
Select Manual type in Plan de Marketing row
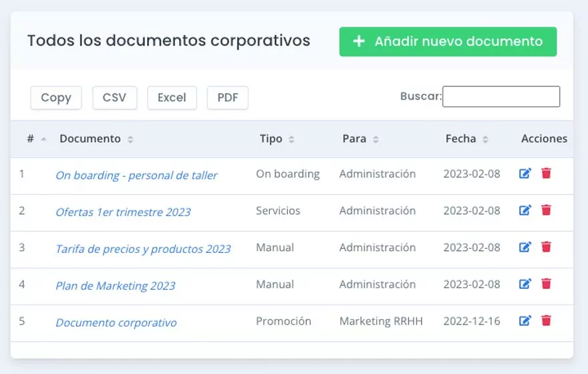click(275, 284)
